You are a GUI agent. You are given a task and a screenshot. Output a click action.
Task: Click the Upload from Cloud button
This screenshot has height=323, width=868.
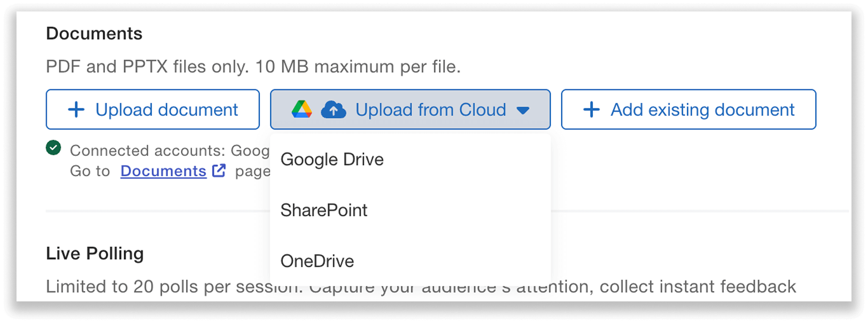click(x=430, y=109)
